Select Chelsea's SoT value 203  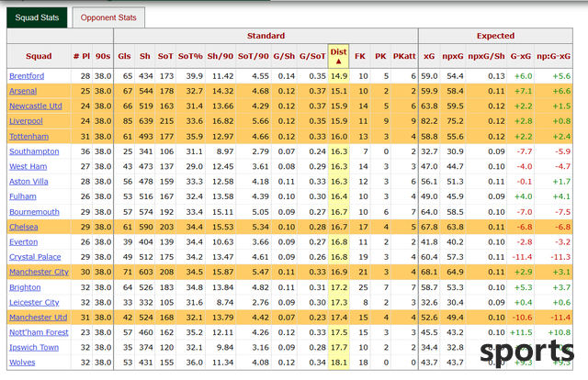coord(167,227)
